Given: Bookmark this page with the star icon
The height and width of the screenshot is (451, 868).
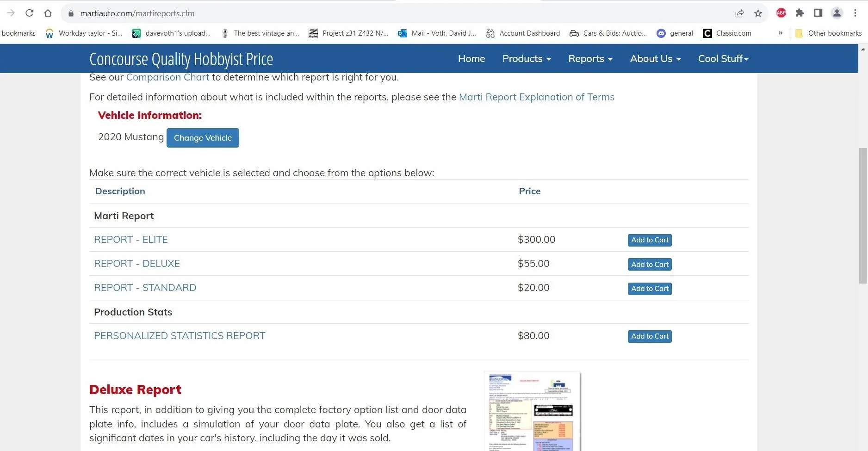Looking at the screenshot, I should tap(758, 13).
